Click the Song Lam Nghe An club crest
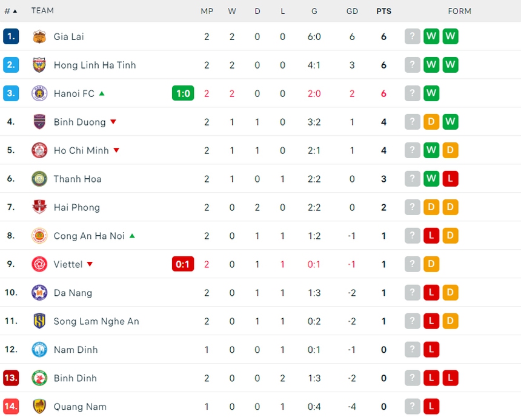This screenshot has width=521, height=420. point(39,321)
